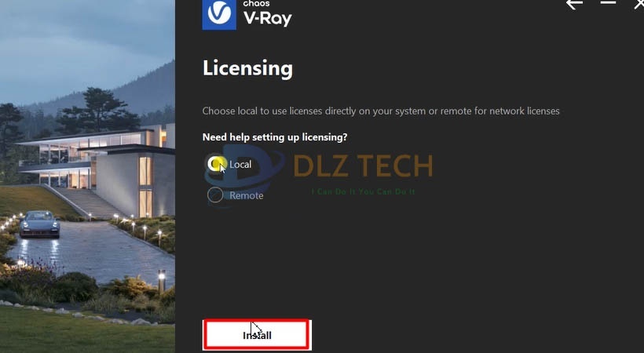Viewport: 644px width, 353px height.
Task: Click the "Licensing" page heading
Action: [x=247, y=68]
